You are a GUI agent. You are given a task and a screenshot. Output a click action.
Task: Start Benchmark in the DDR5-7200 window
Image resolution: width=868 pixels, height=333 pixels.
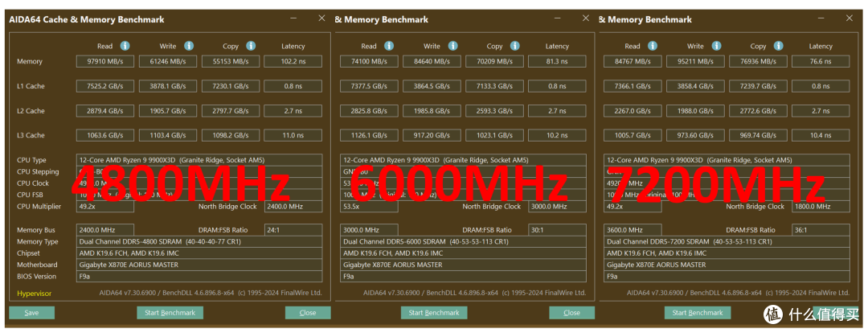pyautogui.click(x=698, y=313)
